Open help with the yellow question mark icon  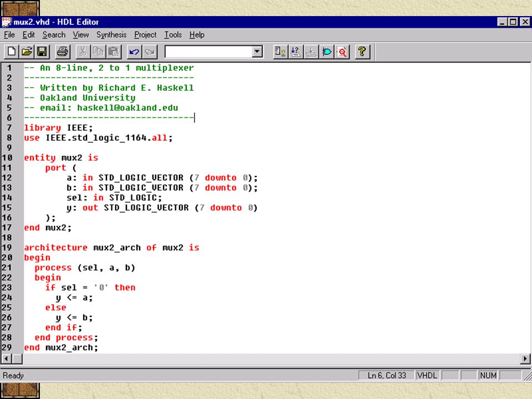[362, 52]
